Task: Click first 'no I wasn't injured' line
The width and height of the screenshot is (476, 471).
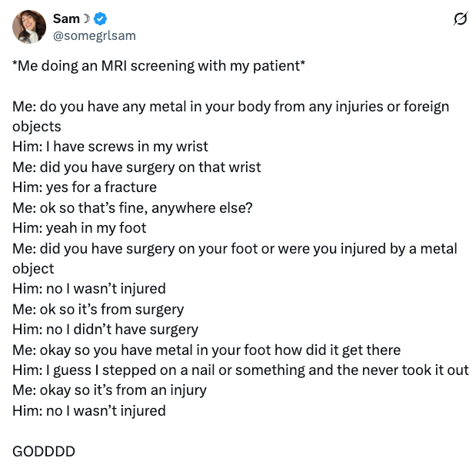Action: tap(88, 289)
